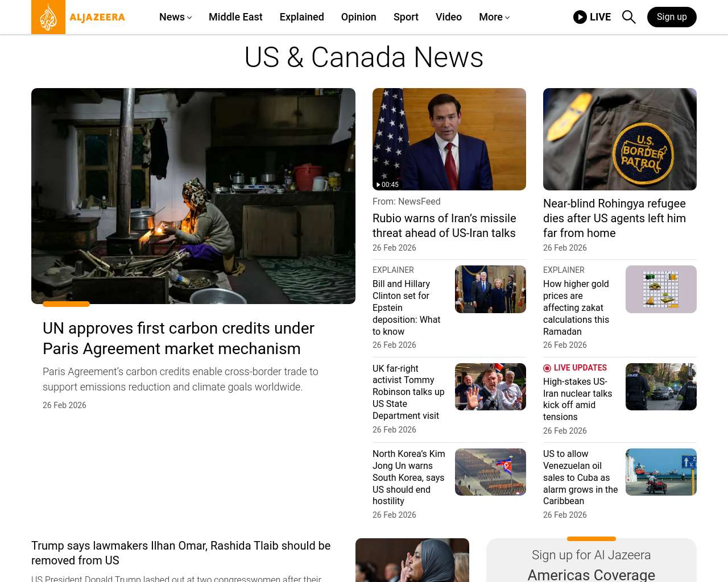The image size is (728, 582).
Task: Click the Al Jazeera logo
Action: click(x=78, y=17)
